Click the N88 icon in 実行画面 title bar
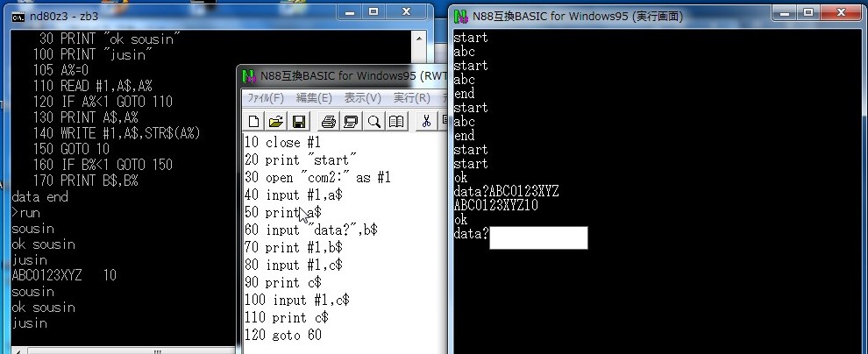868x354 pixels. (460, 16)
